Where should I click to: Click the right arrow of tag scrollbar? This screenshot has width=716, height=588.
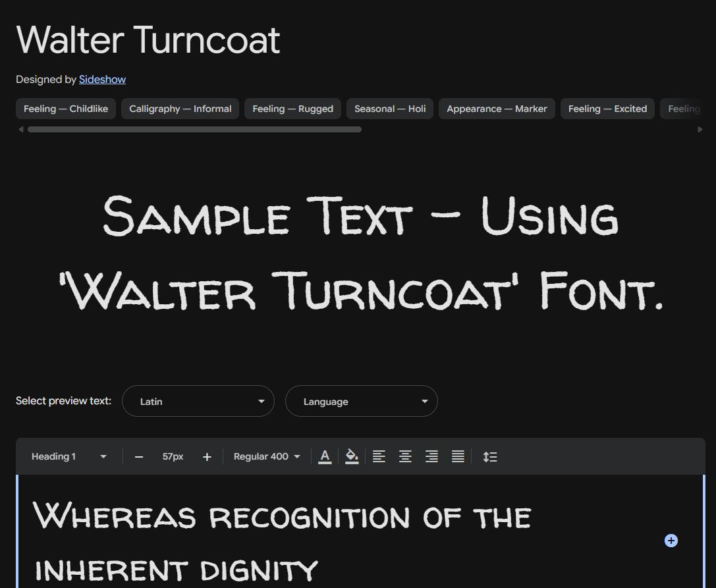click(700, 130)
